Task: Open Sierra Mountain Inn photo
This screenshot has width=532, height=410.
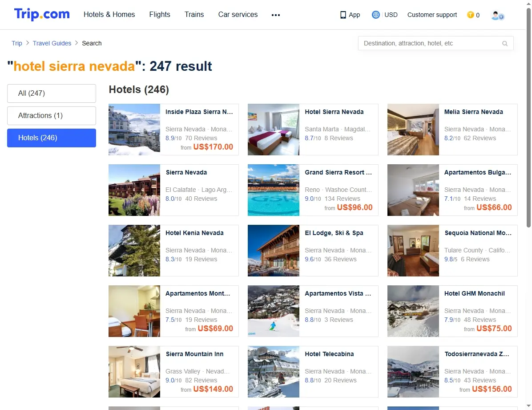Action: click(x=134, y=372)
